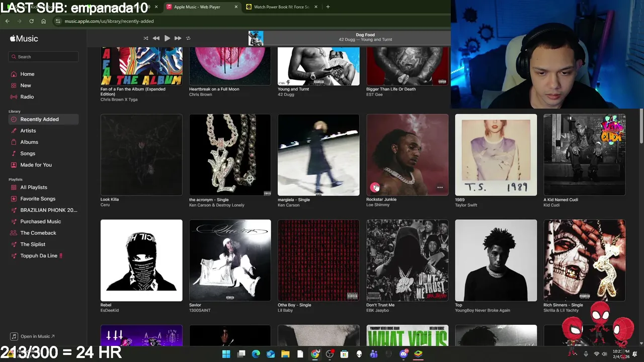Open The Comeback playlist
Screen dimensions: 644x362
(38, 233)
